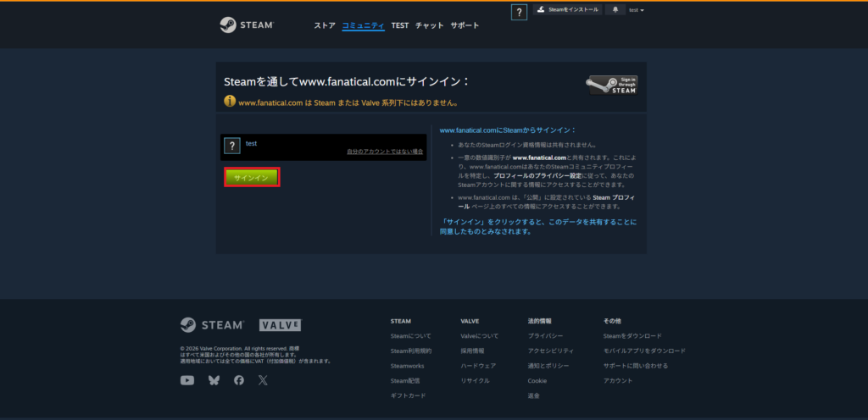Click the test account name in sign-in box
This screenshot has width=868, height=420.
[251, 143]
